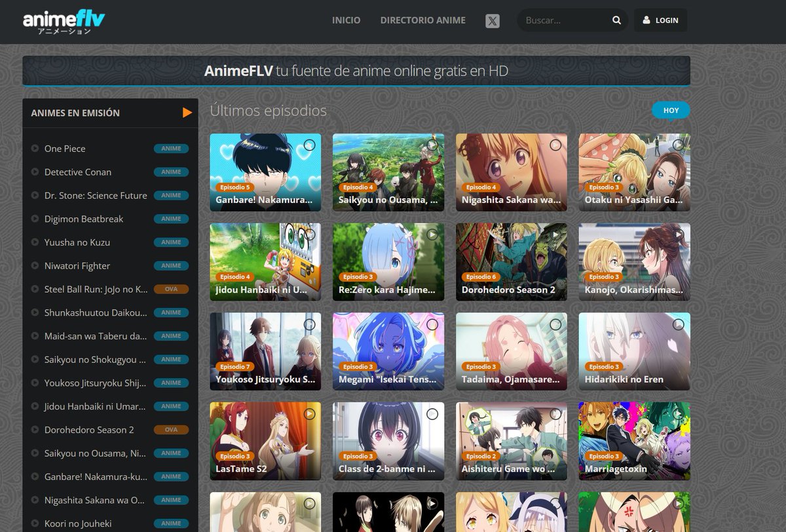The image size is (786, 532).
Task: Click play icon beside Koori no Jouheki
Action: (x=35, y=523)
